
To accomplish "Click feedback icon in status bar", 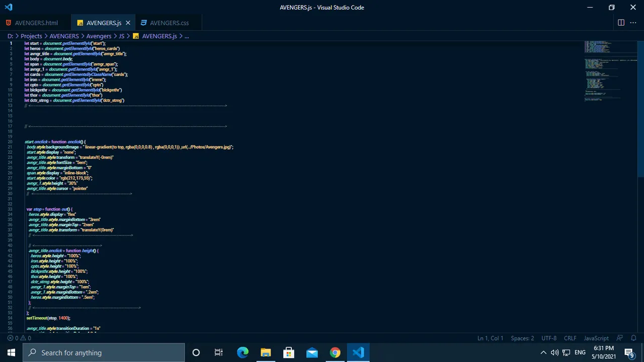I will pyautogui.click(x=620, y=338).
